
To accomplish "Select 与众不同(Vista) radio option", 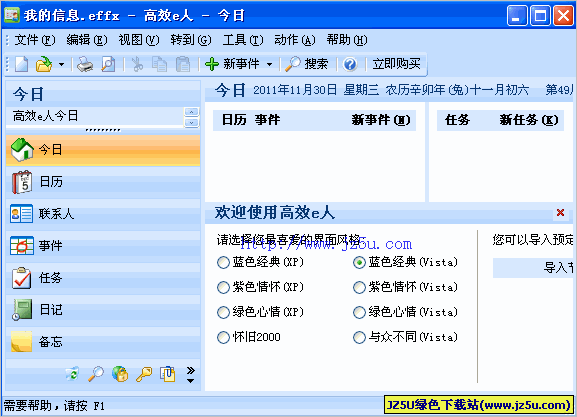I will click(x=405, y=337).
